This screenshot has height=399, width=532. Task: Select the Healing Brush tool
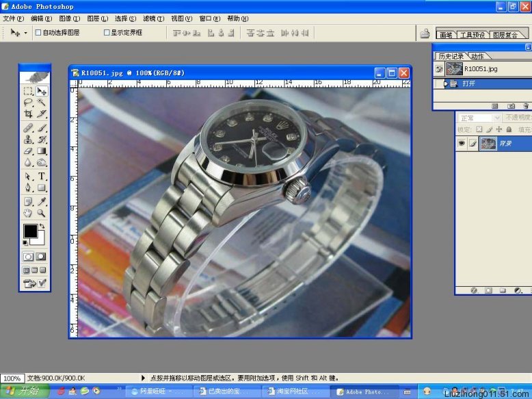[28, 128]
